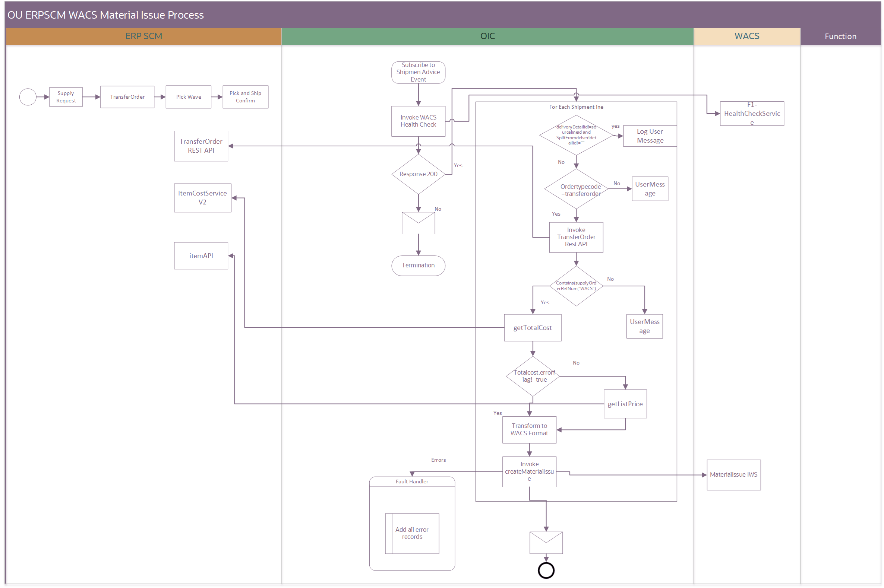Select the Response 200 decision diamond
This screenshot has height=588, width=884.
tap(419, 174)
